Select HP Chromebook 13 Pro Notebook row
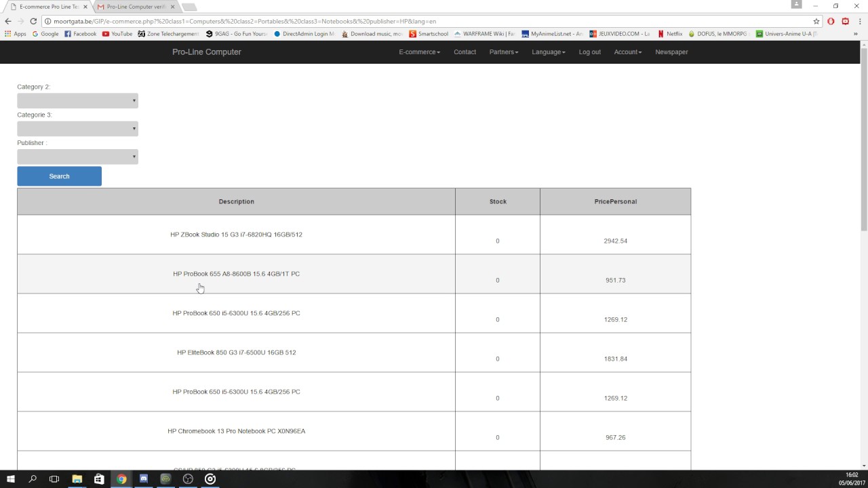The width and height of the screenshot is (868, 488). coord(354,431)
